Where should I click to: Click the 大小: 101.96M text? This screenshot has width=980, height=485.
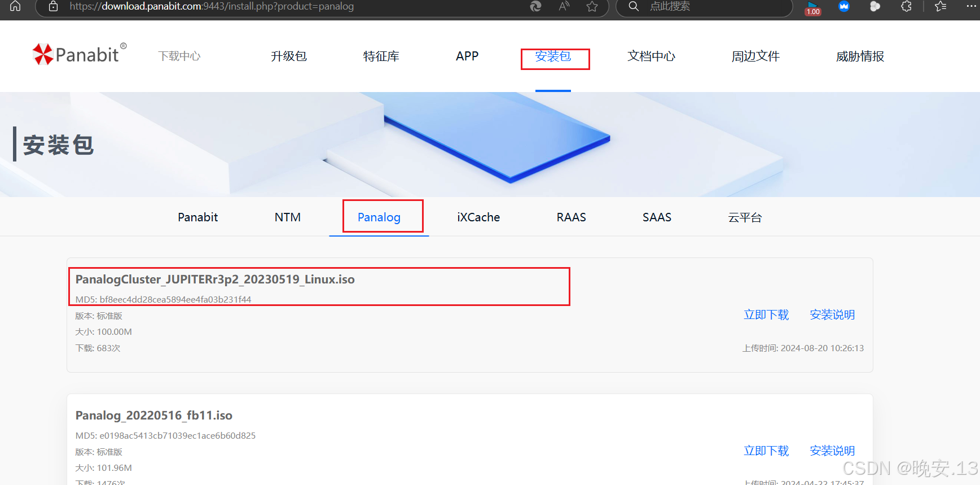103,468
